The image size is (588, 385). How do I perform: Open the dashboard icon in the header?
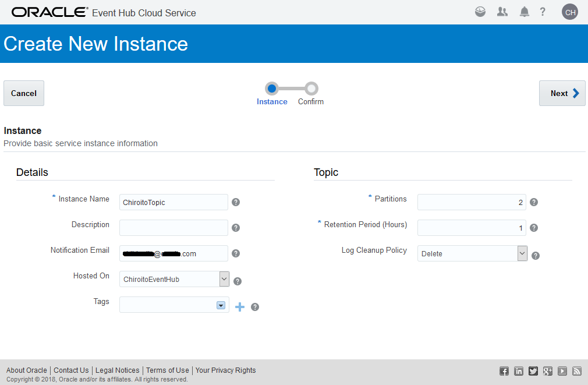[x=480, y=12]
